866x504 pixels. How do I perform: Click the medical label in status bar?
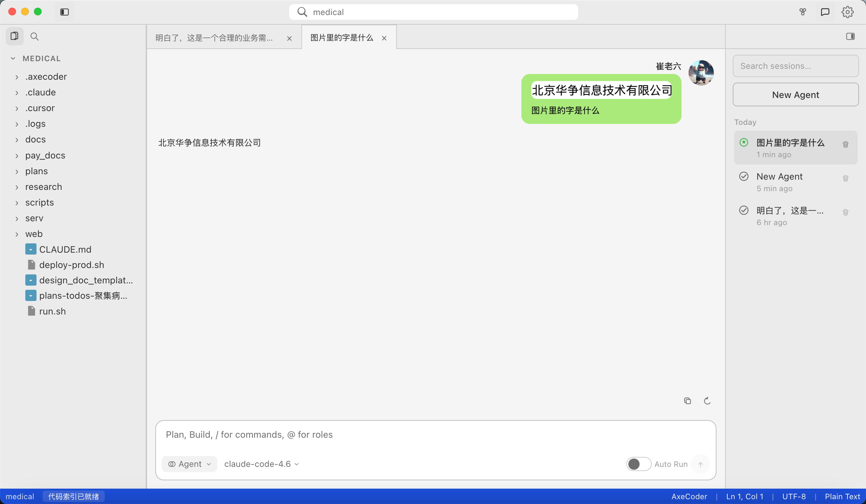click(x=20, y=496)
